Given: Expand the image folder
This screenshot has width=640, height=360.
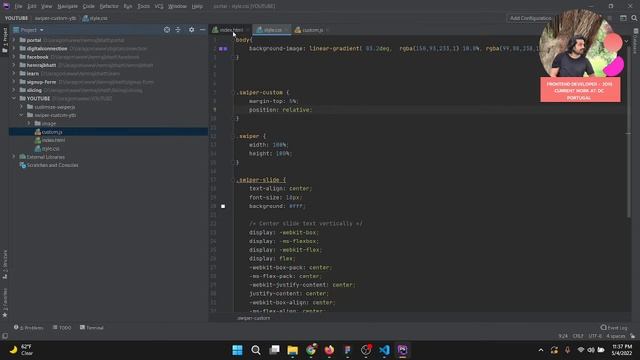Looking at the screenshot, I should (x=29, y=123).
